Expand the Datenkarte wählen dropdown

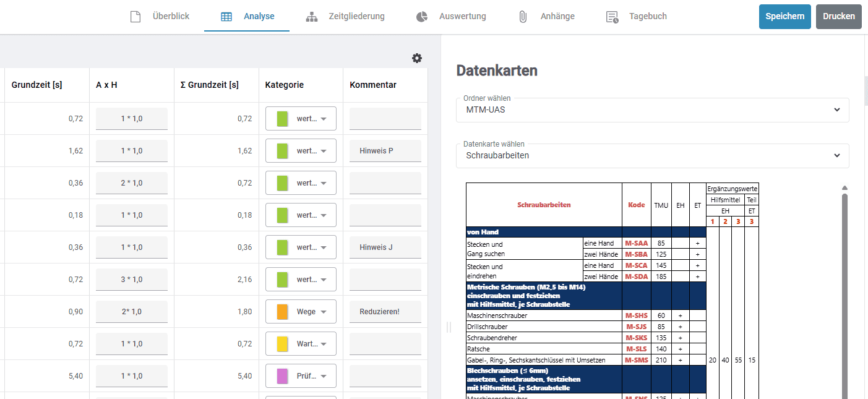tap(652, 155)
